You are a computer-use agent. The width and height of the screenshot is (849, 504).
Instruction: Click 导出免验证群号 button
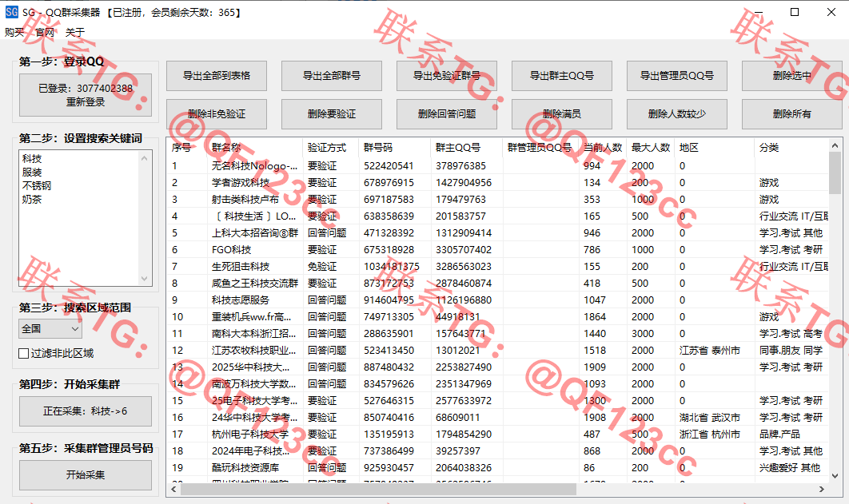pos(447,76)
